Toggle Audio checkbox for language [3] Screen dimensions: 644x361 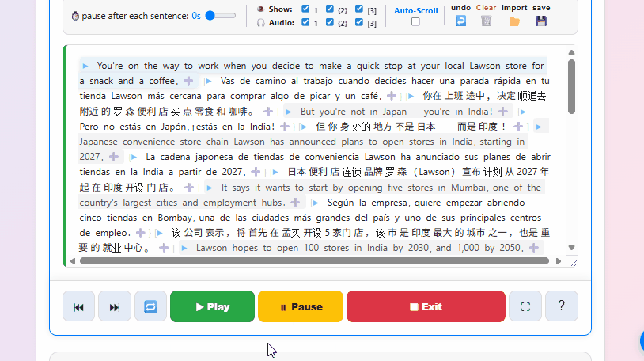[x=359, y=22]
